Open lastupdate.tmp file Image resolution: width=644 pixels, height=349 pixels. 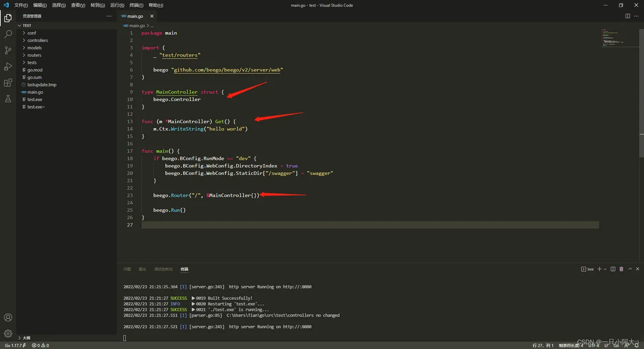pos(67,85)
